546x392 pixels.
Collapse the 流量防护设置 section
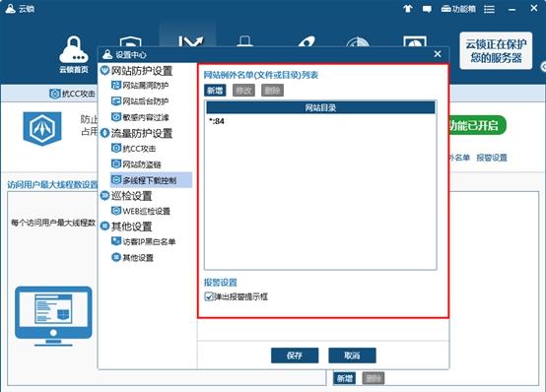tap(104, 133)
